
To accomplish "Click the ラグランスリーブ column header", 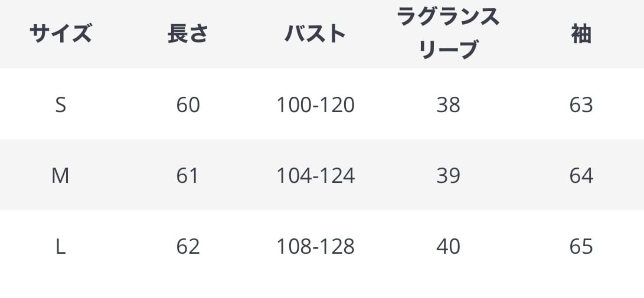I will pos(448,34).
